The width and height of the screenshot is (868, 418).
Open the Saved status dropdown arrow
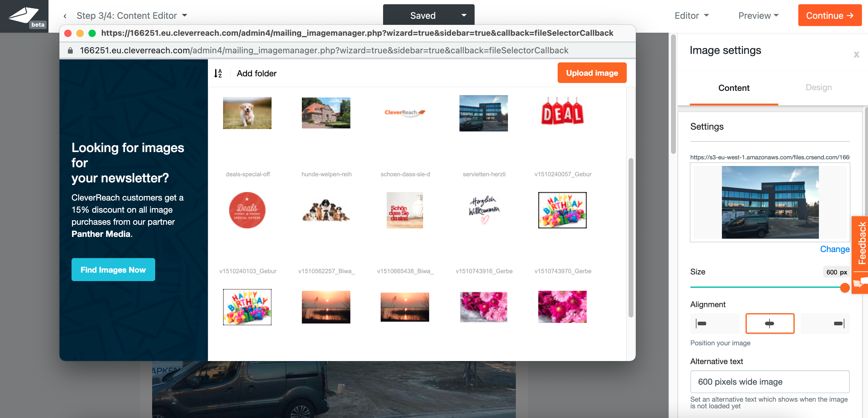coord(464,15)
